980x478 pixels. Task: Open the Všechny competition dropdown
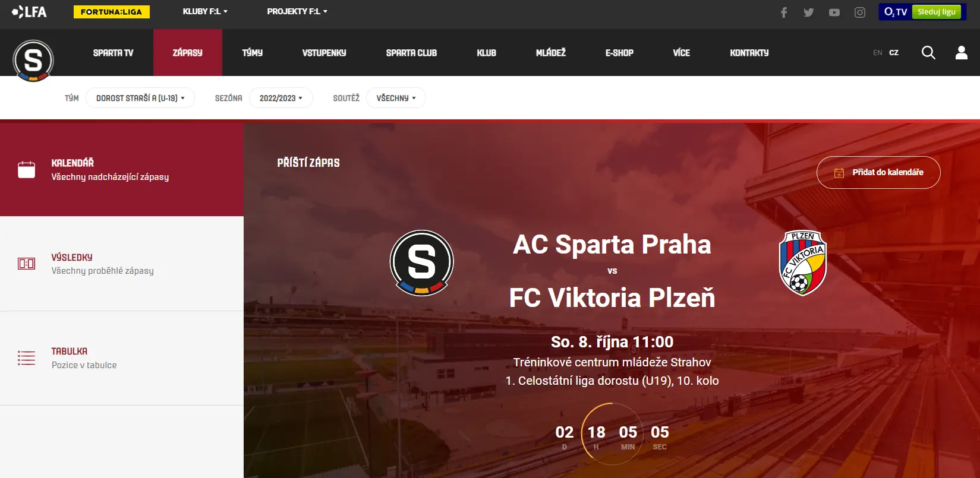(396, 98)
